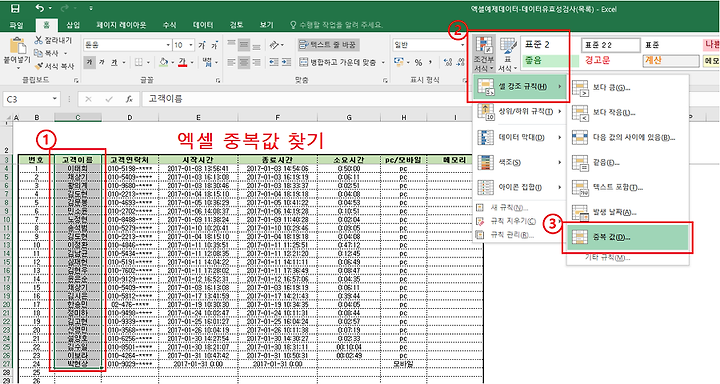This screenshot has width=720, height=384.
Task: Expand the Copy (복사) dropdown arrow
Action: (65, 53)
